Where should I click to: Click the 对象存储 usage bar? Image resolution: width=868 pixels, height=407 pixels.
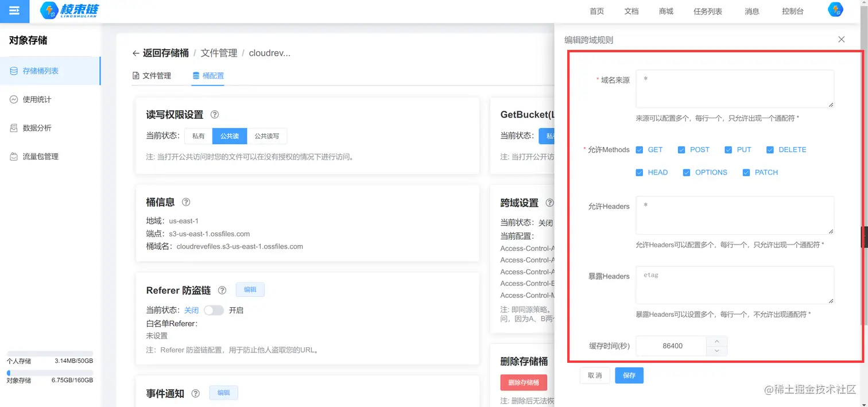50,373
